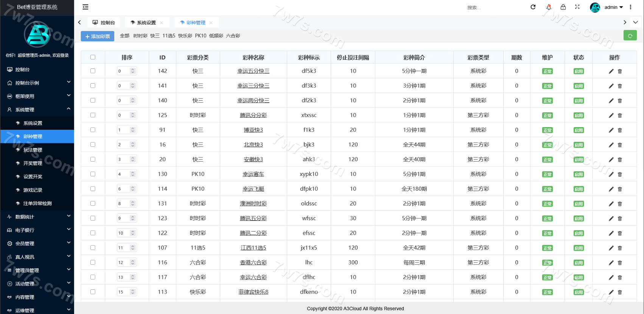The image size is (644, 314).
Task: Open 开奖管理 in the sidebar
Action: [33, 163]
